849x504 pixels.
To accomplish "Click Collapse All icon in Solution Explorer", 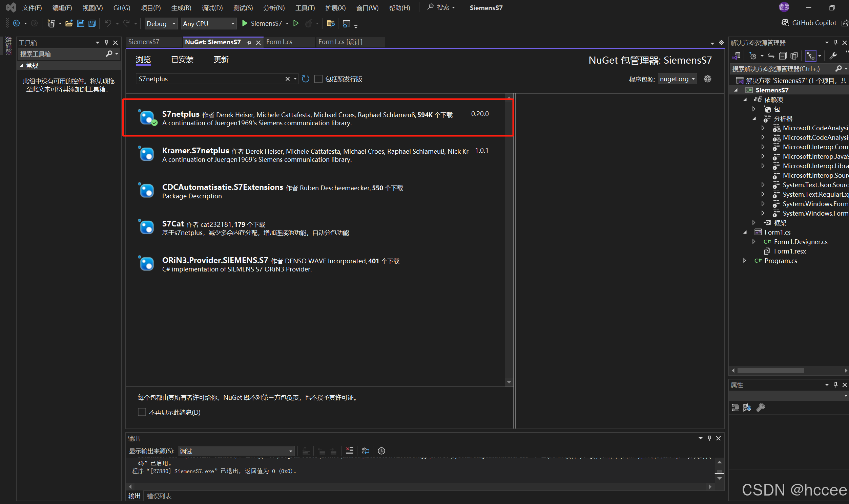I will tap(782, 56).
